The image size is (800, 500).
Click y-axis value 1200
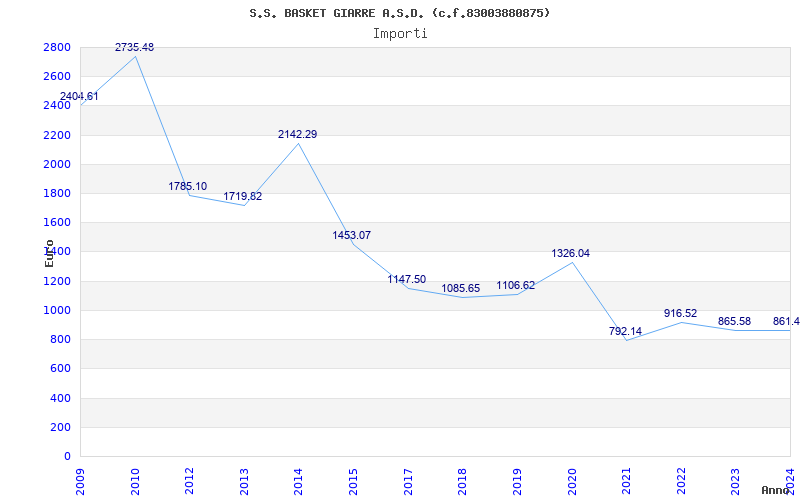click(x=57, y=281)
